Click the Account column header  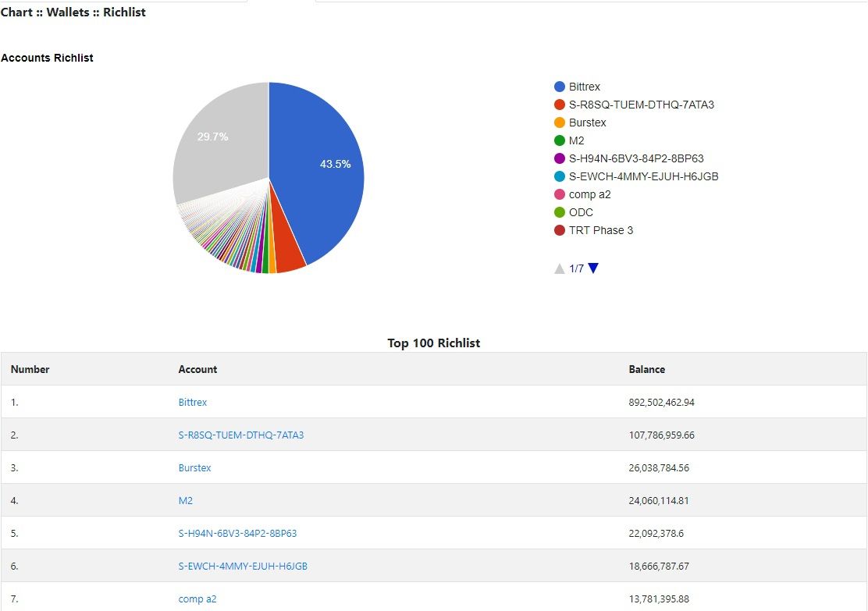pyautogui.click(x=197, y=369)
